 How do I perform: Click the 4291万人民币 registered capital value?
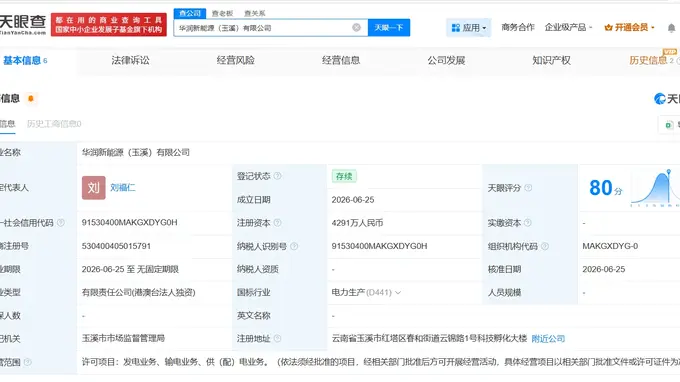pyautogui.click(x=357, y=223)
